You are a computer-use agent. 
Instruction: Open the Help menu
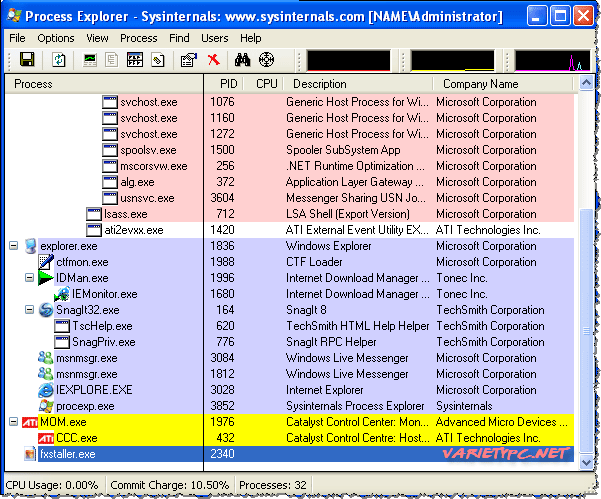[251, 38]
